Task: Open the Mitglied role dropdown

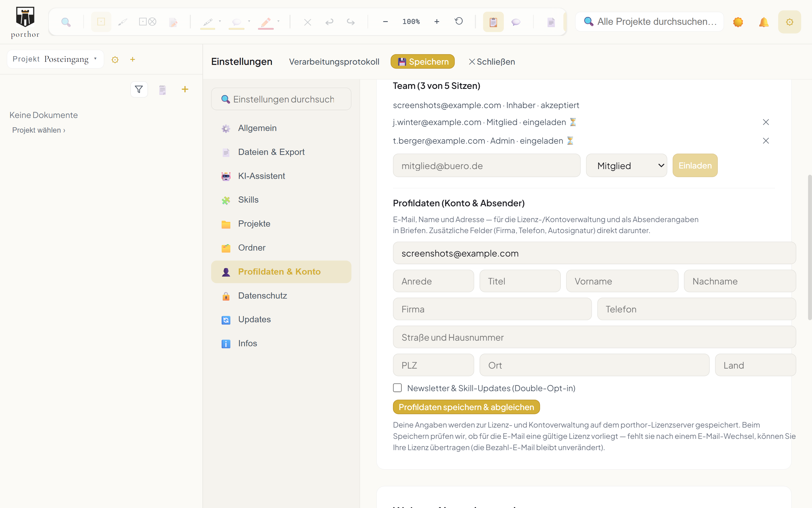Action: click(626, 166)
